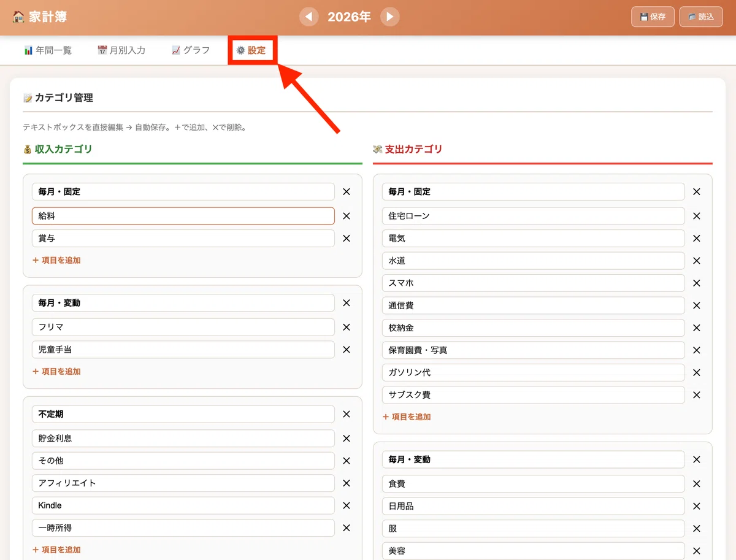The height and width of the screenshot is (560, 736).
Task: Delete the income 毎月・固定 group
Action: [347, 191]
